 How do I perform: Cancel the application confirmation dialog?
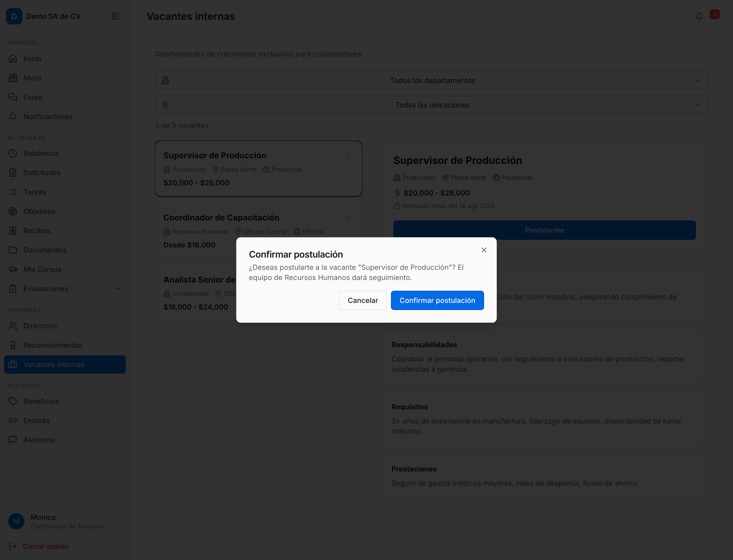(x=363, y=300)
